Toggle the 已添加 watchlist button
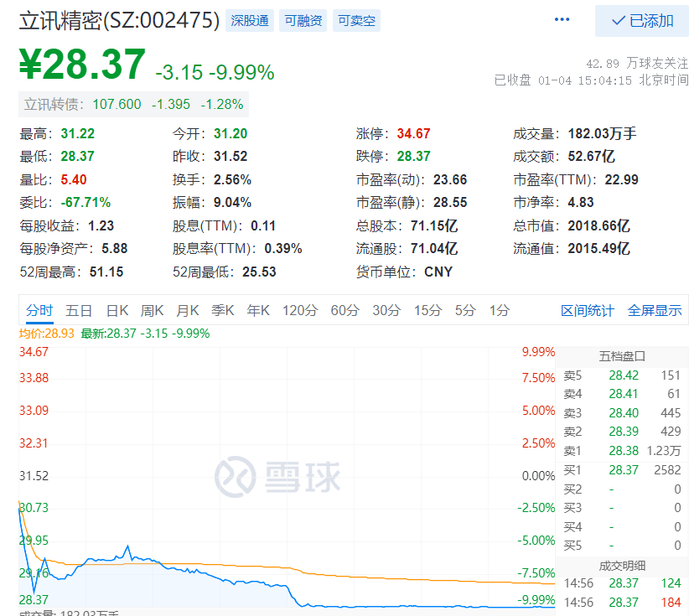The height and width of the screenshot is (616, 689). pyautogui.click(x=642, y=21)
